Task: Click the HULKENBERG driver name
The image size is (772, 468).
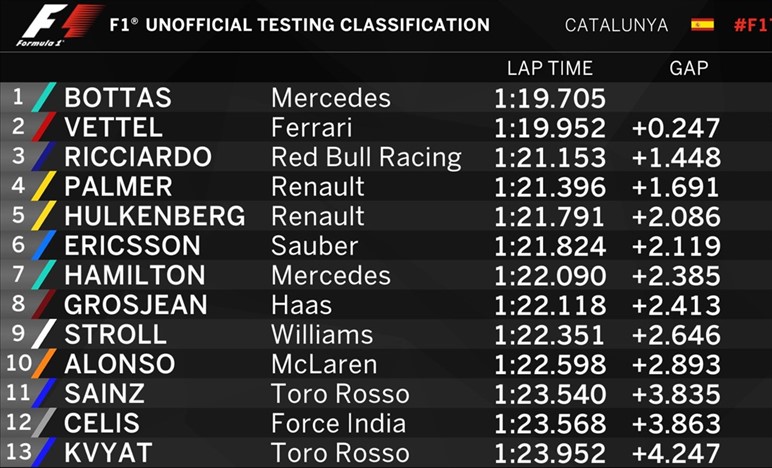Action: pyautogui.click(x=155, y=216)
